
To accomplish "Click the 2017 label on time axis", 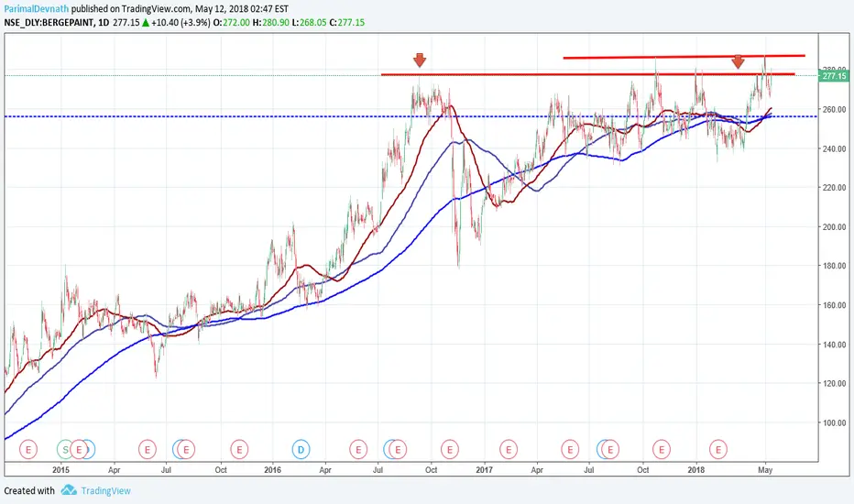I will click(484, 470).
